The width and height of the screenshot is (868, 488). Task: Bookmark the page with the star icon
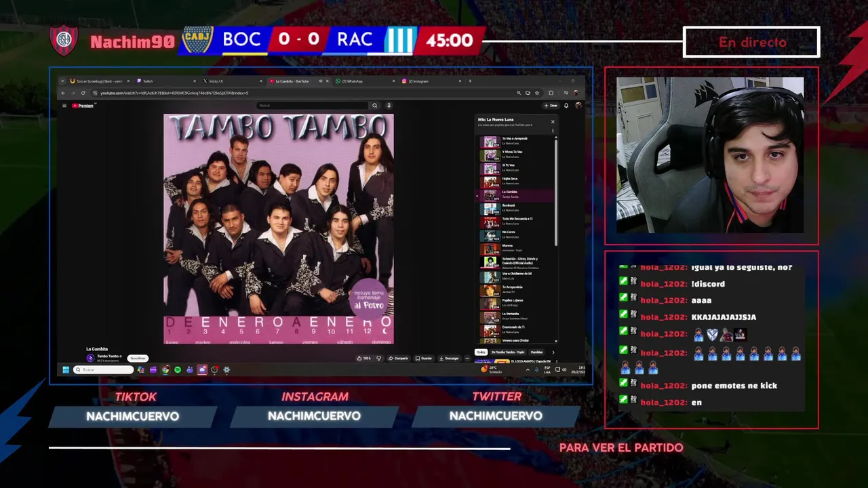[537, 93]
